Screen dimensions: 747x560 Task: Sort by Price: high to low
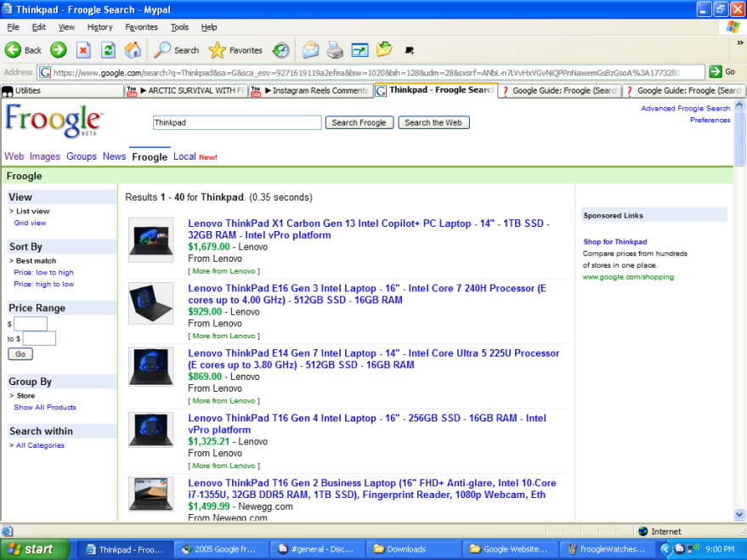click(x=44, y=284)
